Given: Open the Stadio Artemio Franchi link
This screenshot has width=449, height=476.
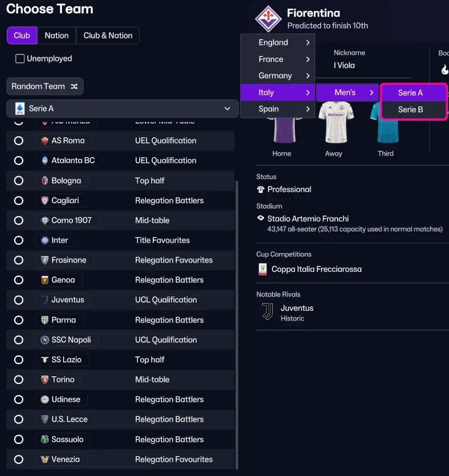Looking at the screenshot, I should (308, 219).
